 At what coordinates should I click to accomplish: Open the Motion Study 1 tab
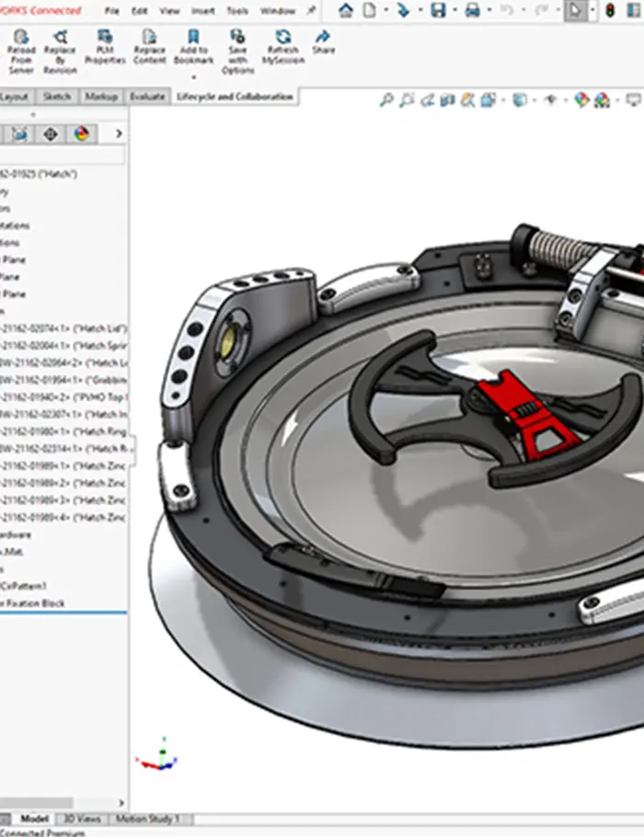pos(147,819)
